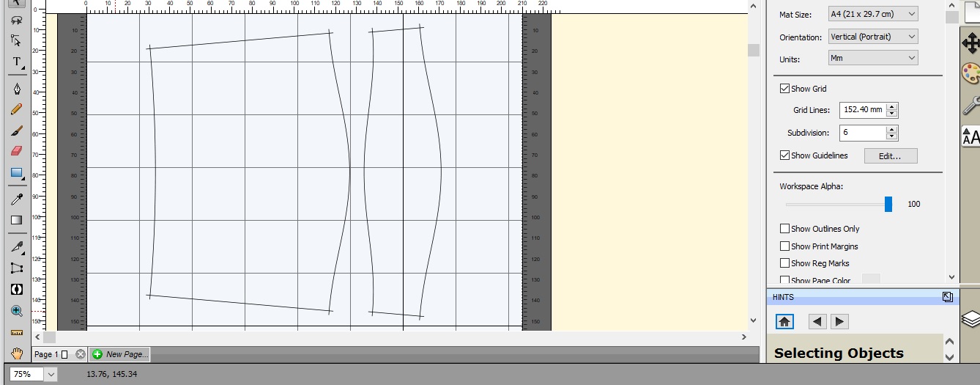Uncheck the Show Grid checkbox
Image resolution: width=980 pixels, height=385 pixels.
pos(785,89)
